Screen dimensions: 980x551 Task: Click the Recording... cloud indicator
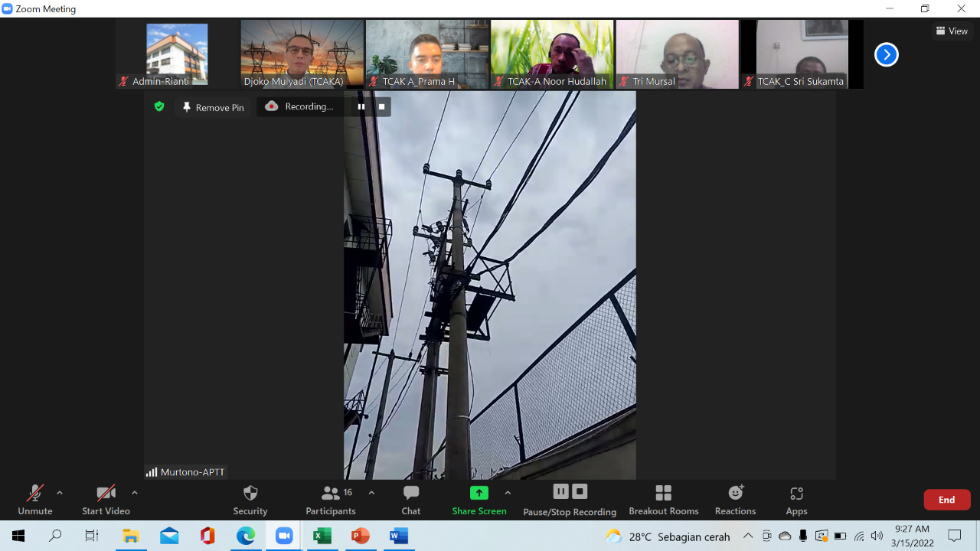[x=299, y=106]
